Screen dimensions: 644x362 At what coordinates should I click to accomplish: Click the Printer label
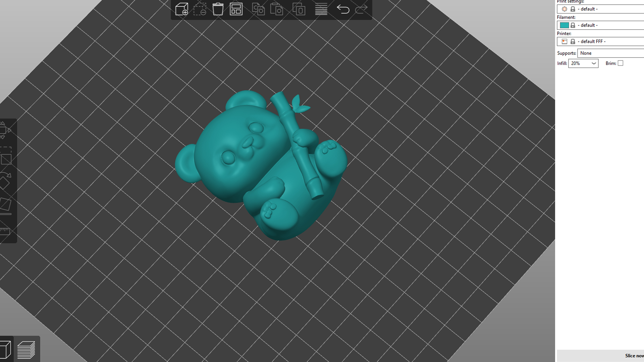tap(564, 34)
